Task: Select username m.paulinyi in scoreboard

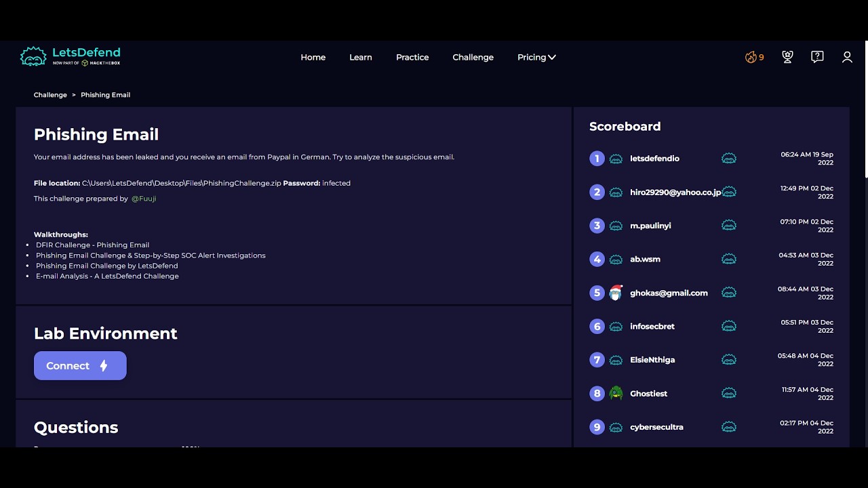Action: pyautogui.click(x=650, y=226)
